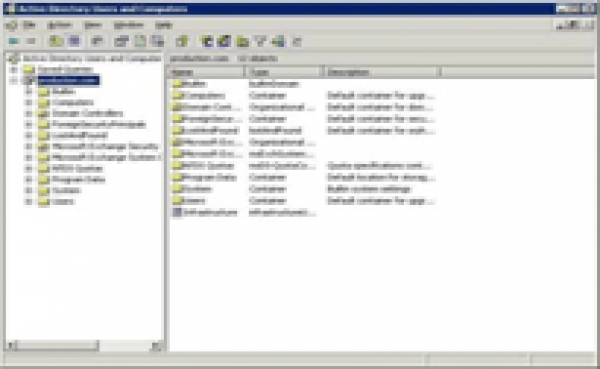Select the Computers folder in the tree
The width and height of the screenshot is (600, 369).
tap(73, 102)
